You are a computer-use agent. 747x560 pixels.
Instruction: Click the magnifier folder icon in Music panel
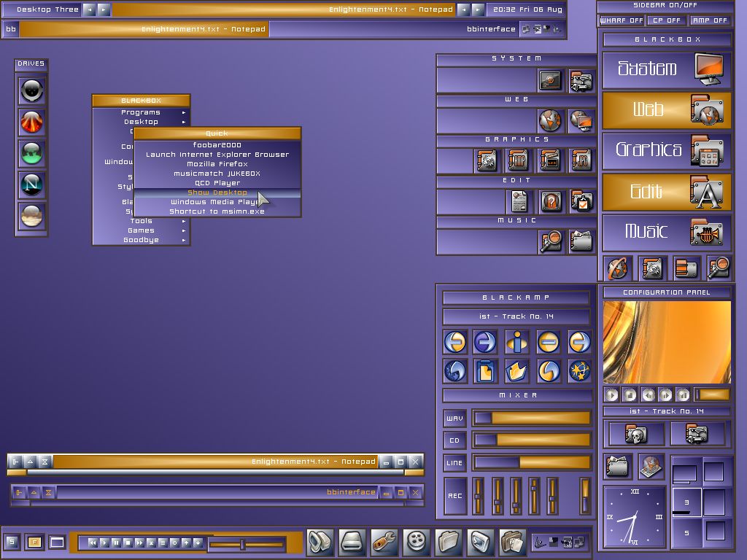point(550,241)
